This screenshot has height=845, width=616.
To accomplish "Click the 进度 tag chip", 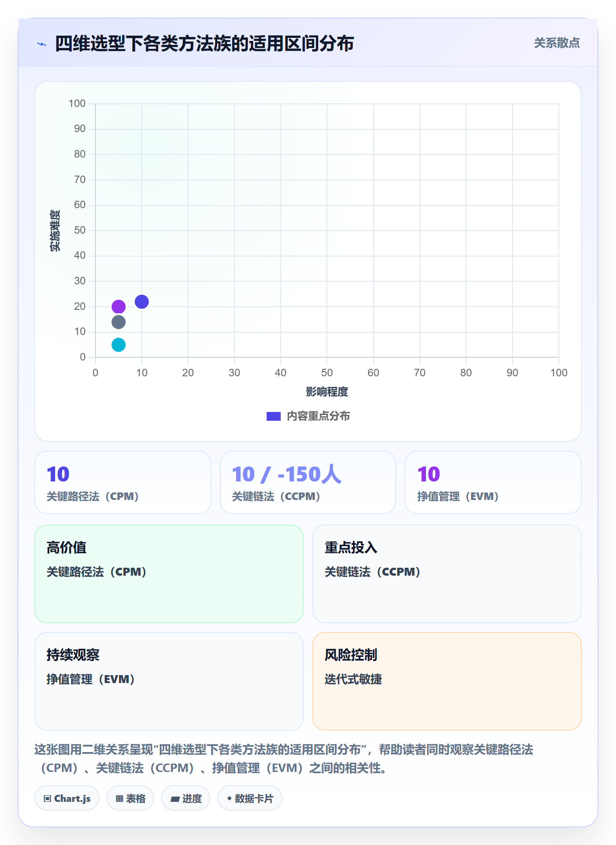I will pyautogui.click(x=186, y=798).
